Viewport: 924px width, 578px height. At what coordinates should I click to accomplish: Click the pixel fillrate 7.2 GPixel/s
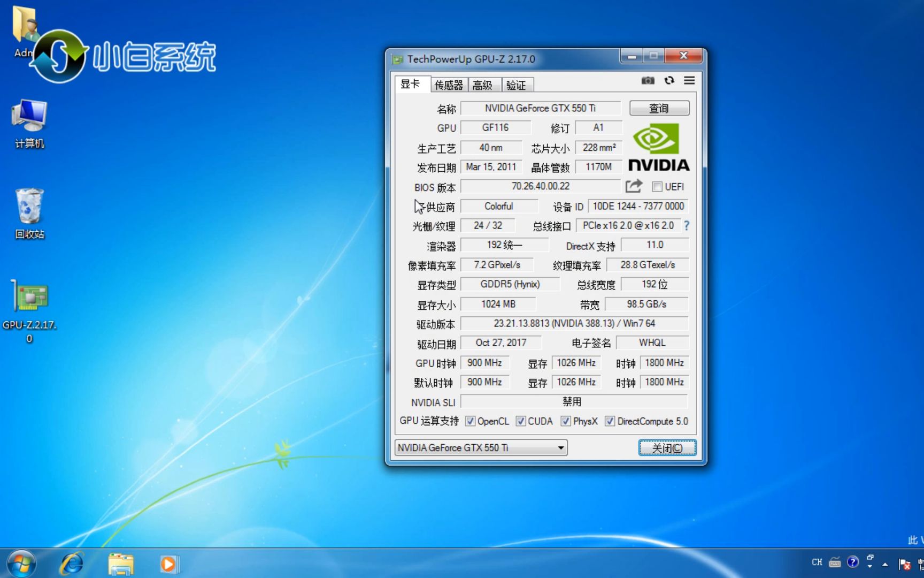[x=497, y=265]
